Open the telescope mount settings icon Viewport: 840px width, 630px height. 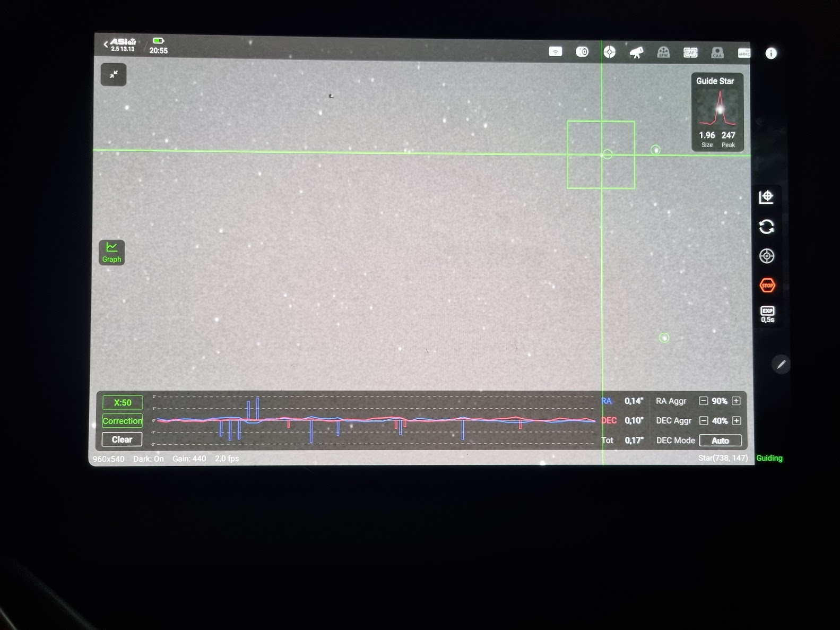click(x=636, y=52)
